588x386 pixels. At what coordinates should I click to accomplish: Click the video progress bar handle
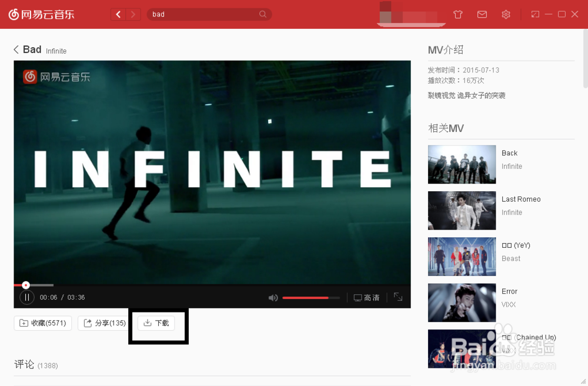click(25, 285)
